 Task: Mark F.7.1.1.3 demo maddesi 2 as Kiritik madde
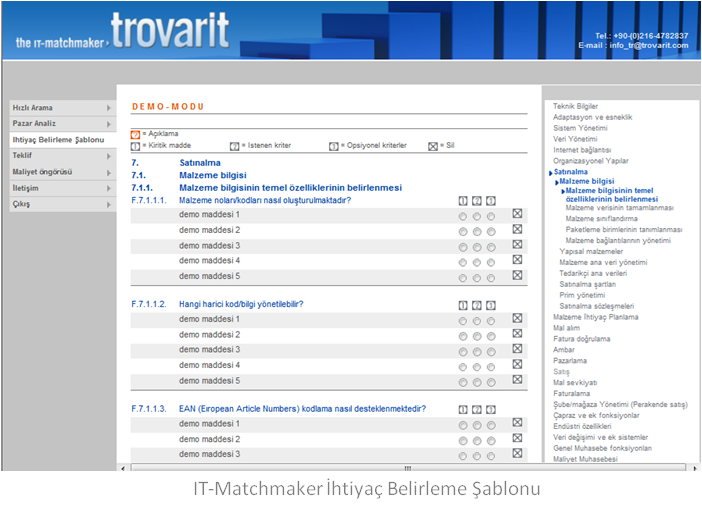coord(463,441)
